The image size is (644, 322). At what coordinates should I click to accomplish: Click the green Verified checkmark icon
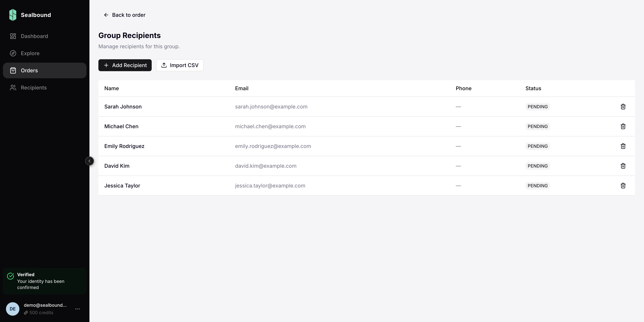click(x=10, y=276)
